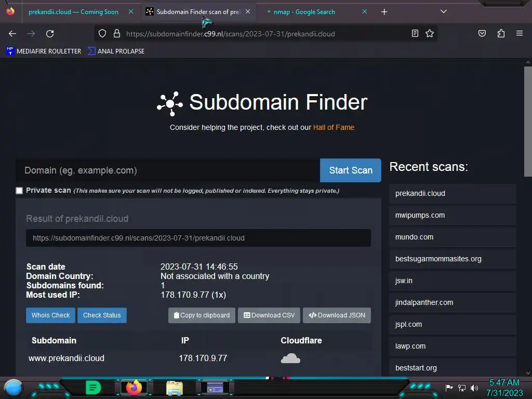Download results as JSON
The image size is (532, 399).
tap(337, 315)
